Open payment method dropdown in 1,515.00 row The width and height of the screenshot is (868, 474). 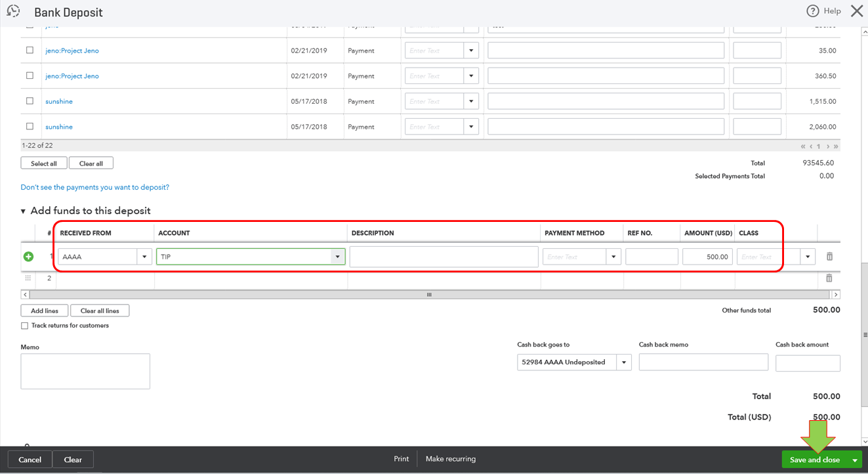pos(471,102)
